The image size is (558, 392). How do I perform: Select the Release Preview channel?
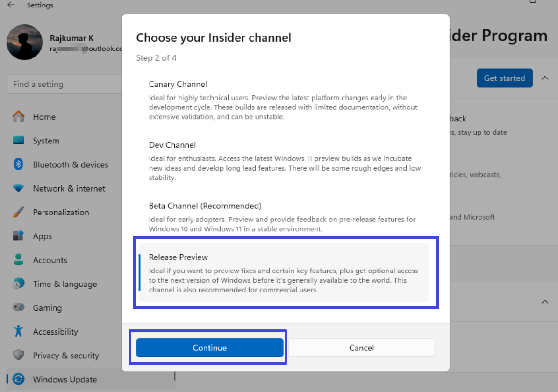pos(284,272)
